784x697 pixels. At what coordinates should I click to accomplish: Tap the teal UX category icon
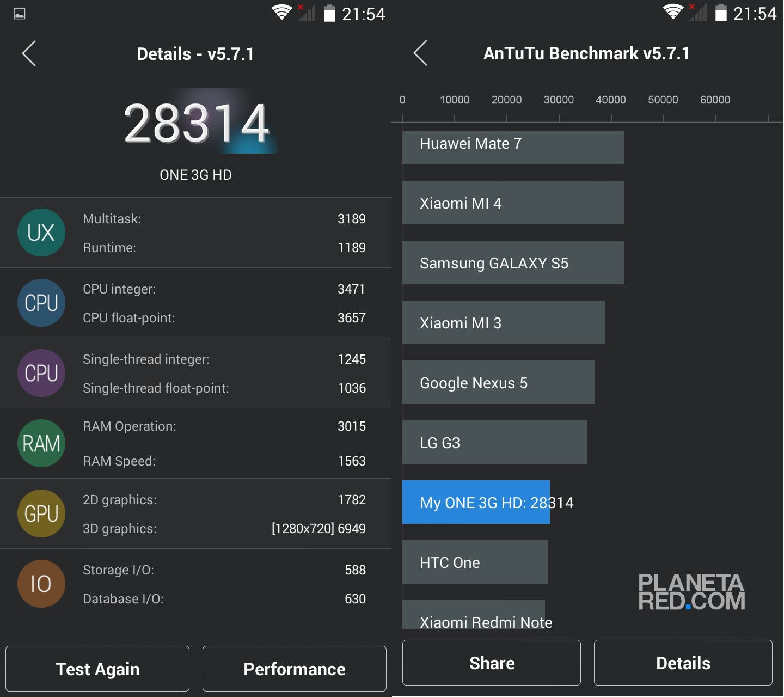coord(41,233)
